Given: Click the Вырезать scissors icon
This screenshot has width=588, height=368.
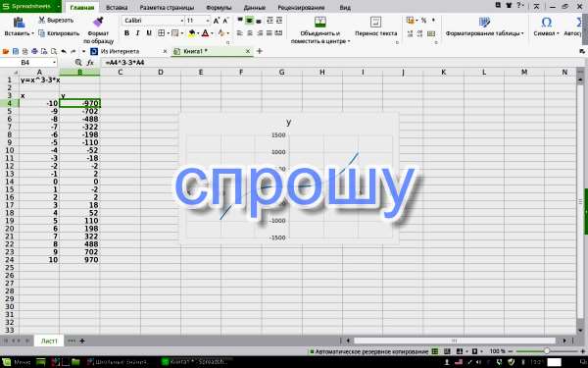Looking at the screenshot, I should point(41,20).
